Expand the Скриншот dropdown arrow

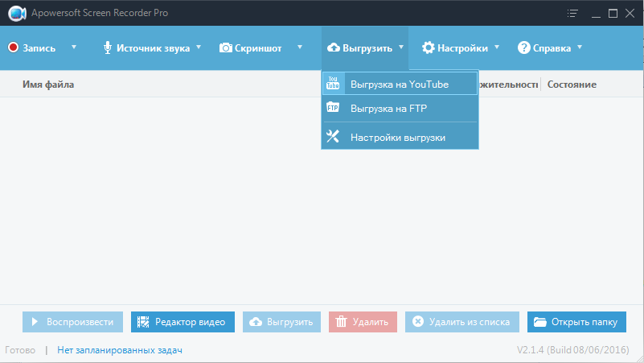300,47
